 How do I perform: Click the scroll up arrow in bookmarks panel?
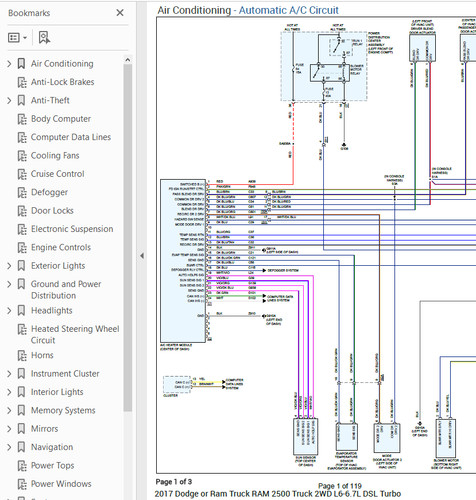[x=128, y=60]
